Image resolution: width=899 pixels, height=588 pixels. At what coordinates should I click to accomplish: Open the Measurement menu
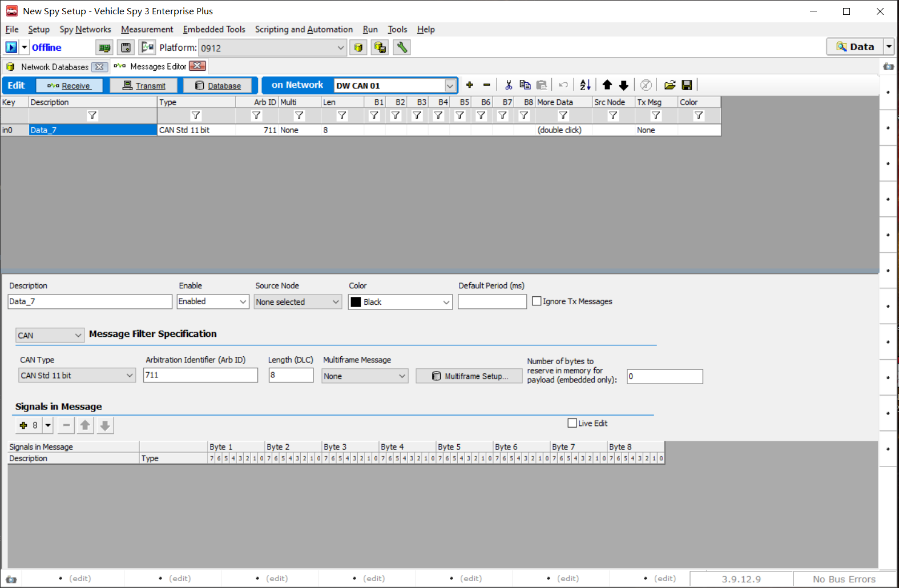click(147, 29)
